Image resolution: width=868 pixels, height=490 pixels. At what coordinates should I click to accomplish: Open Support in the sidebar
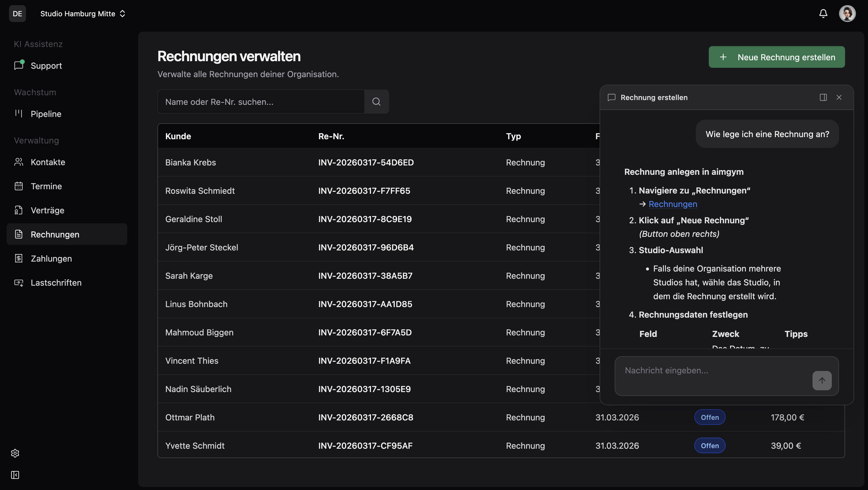[67, 66]
